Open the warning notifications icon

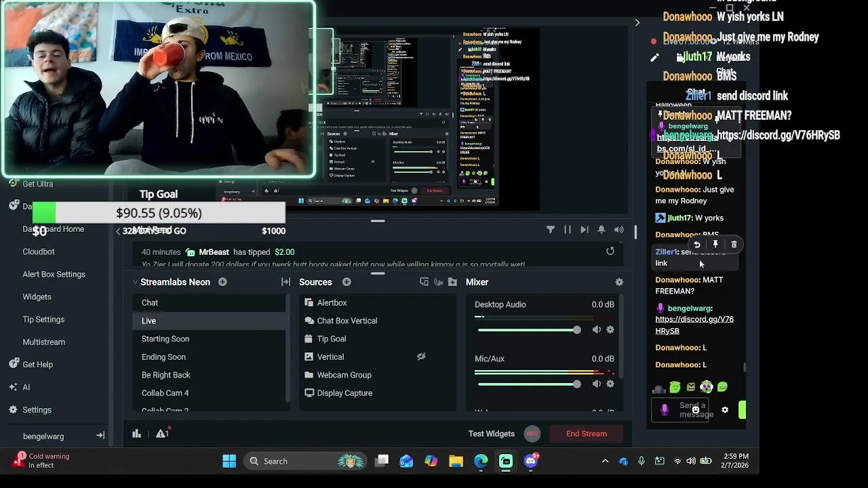162,434
